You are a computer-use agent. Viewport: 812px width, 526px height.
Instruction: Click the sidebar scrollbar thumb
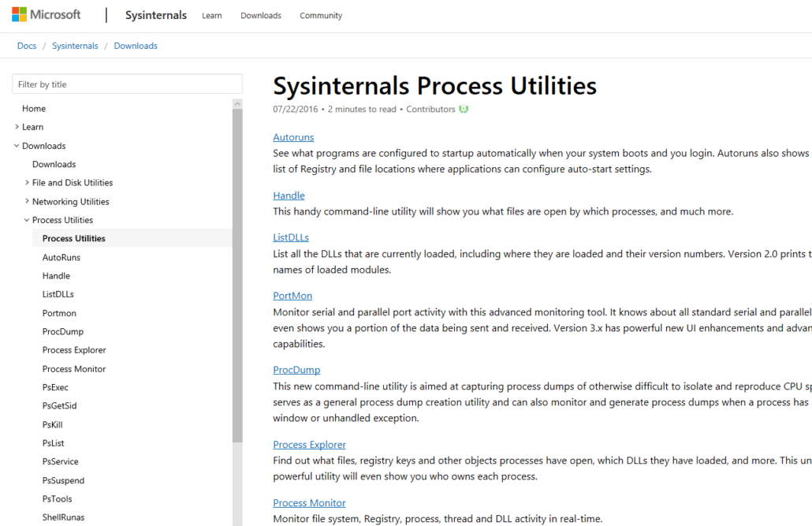pyautogui.click(x=237, y=275)
